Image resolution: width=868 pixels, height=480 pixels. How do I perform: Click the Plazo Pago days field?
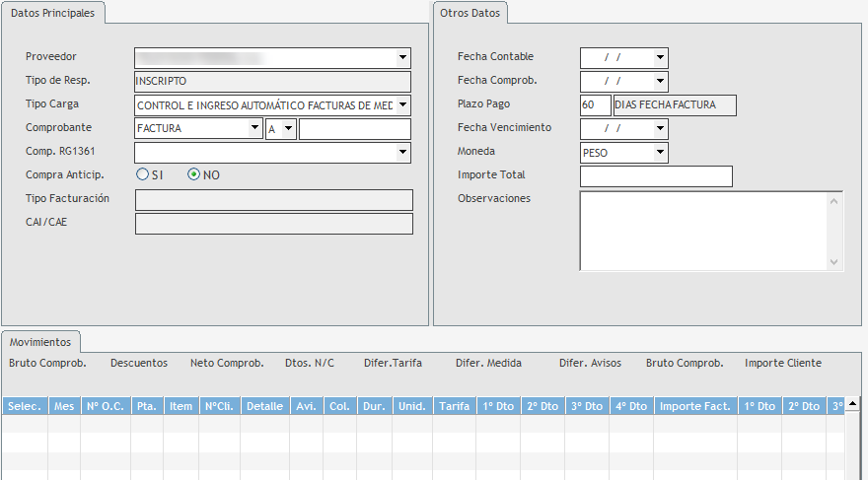[595, 104]
